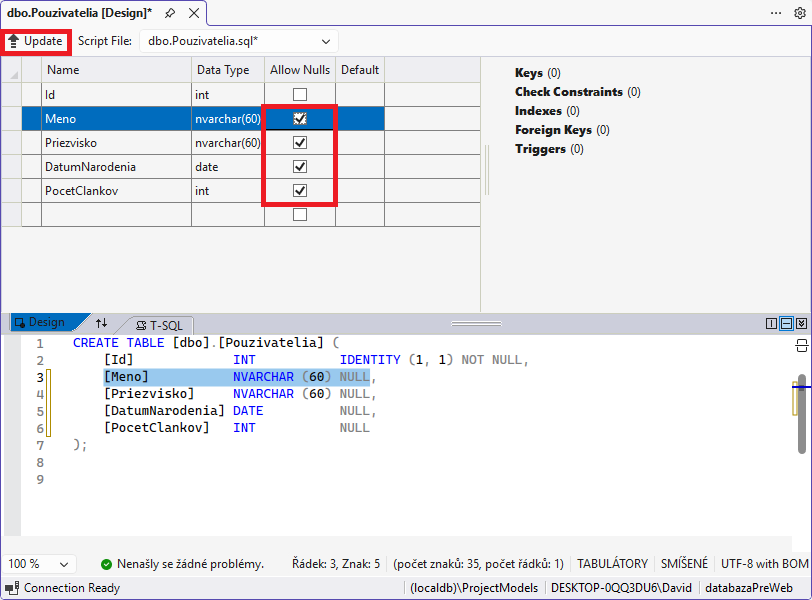This screenshot has width=812, height=600.
Task: Click the T-SQL editor vertical scrollbar thumb
Action: click(x=802, y=414)
